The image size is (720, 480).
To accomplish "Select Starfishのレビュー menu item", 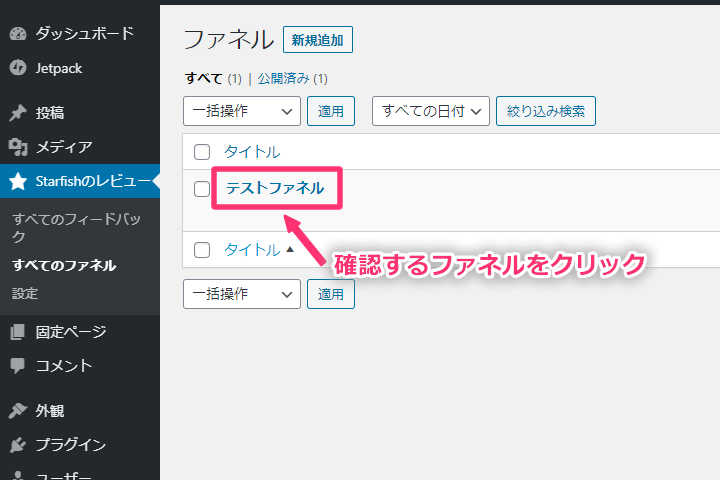I will pyautogui.click(x=80, y=181).
